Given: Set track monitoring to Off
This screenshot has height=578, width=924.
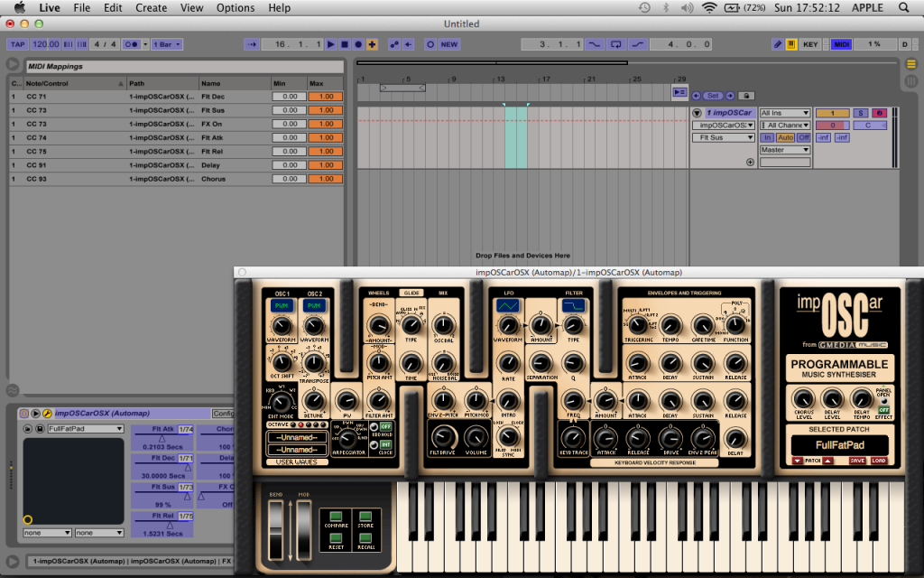Looking at the screenshot, I should [x=804, y=137].
